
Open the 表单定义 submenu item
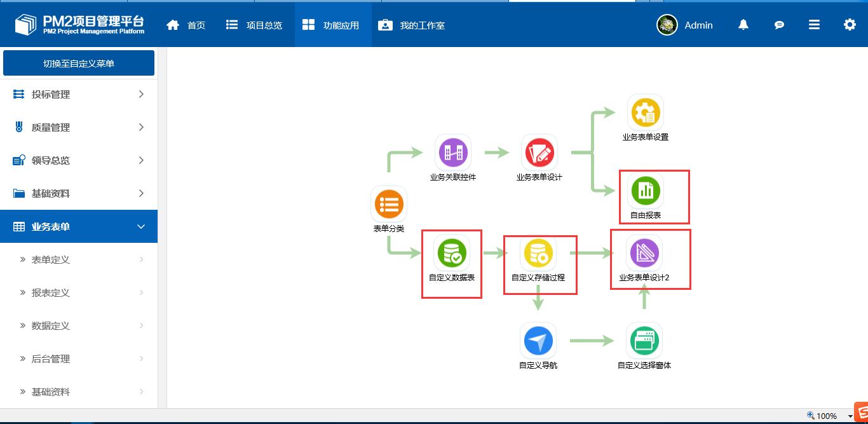coord(79,259)
